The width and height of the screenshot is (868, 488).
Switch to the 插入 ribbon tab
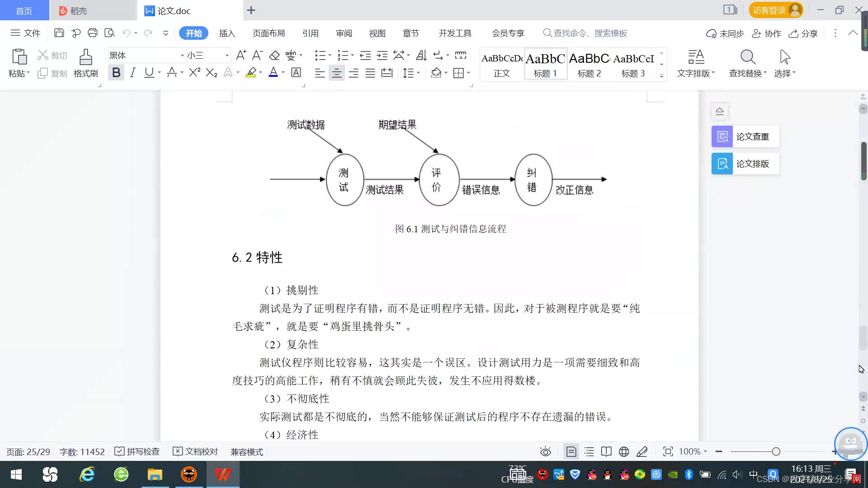click(x=227, y=33)
